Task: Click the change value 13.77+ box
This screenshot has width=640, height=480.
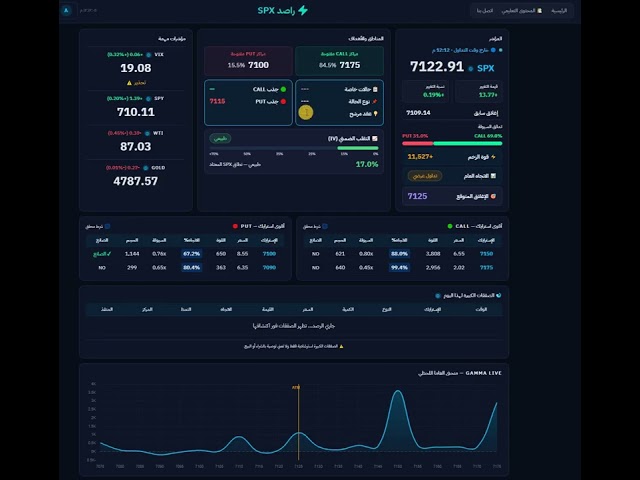Action: [x=478, y=91]
